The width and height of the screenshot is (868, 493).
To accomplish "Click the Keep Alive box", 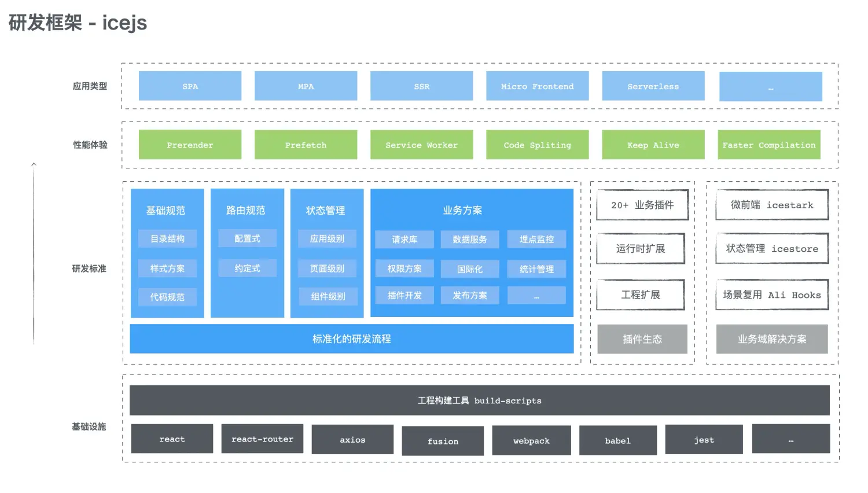I will coord(653,145).
